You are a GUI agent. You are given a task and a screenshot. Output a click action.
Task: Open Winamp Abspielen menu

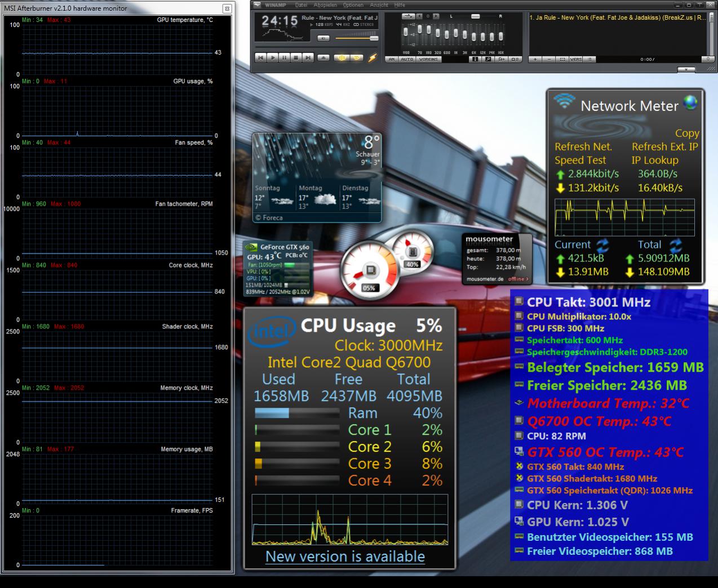click(x=325, y=5)
